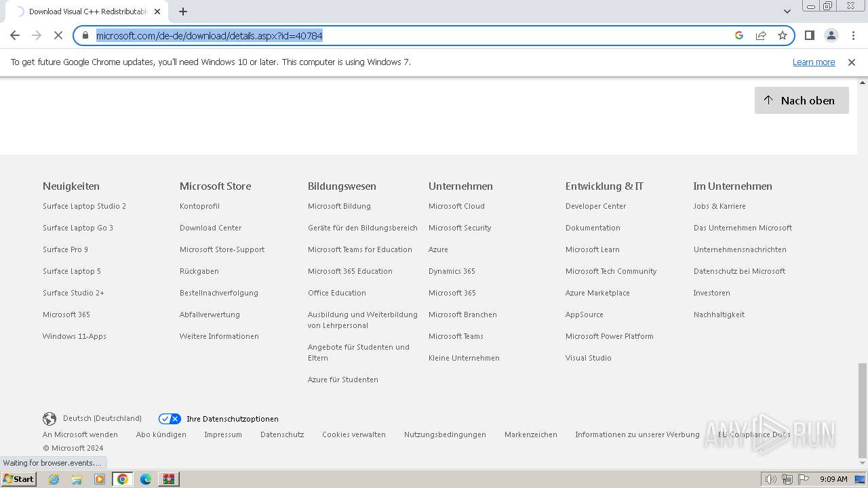Image resolution: width=868 pixels, height=488 pixels.
Task: Open Microsoft Store-Support
Action: (x=222, y=249)
